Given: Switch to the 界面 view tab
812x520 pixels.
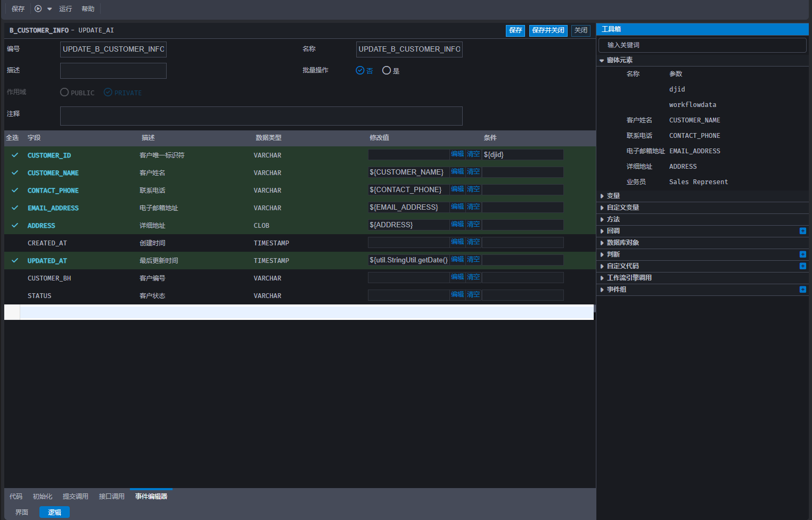Looking at the screenshot, I should (22, 513).
